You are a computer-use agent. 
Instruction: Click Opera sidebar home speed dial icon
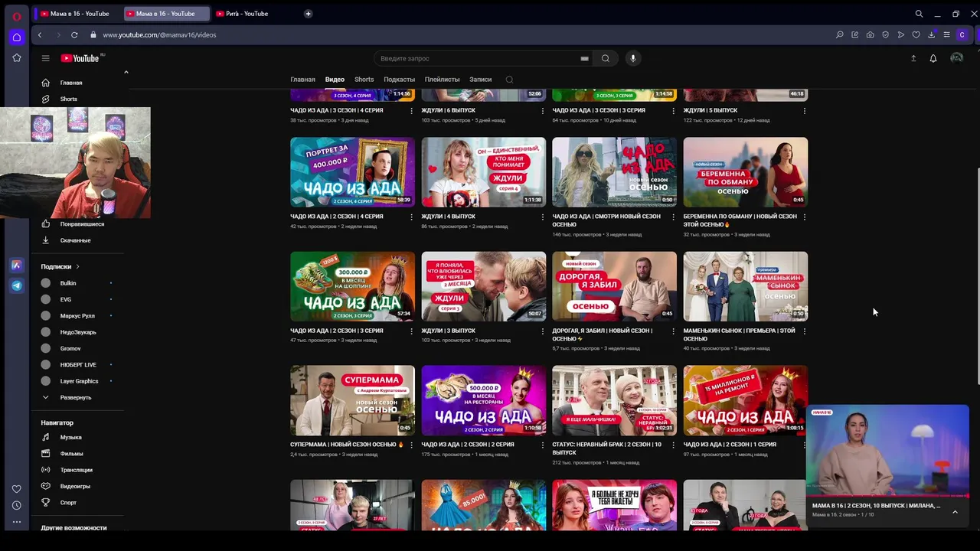pyautogui.click(x=16, y=37)
